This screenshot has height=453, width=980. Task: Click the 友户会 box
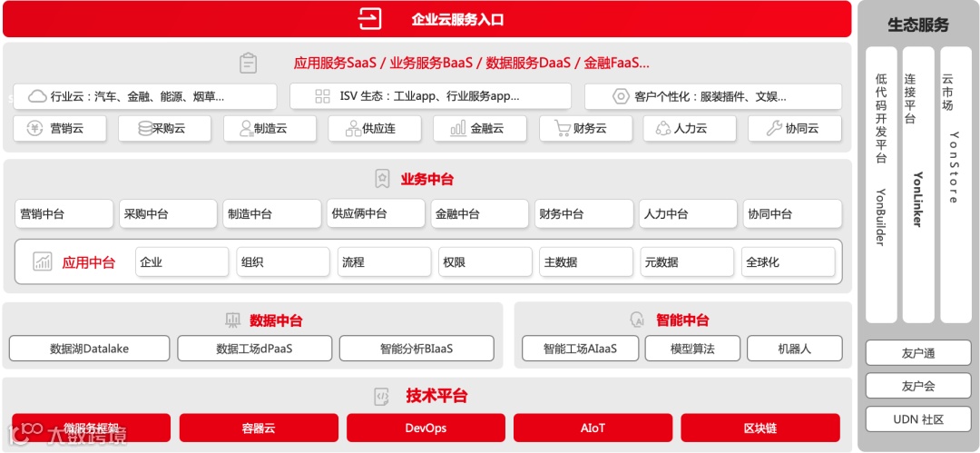(918, 386)
